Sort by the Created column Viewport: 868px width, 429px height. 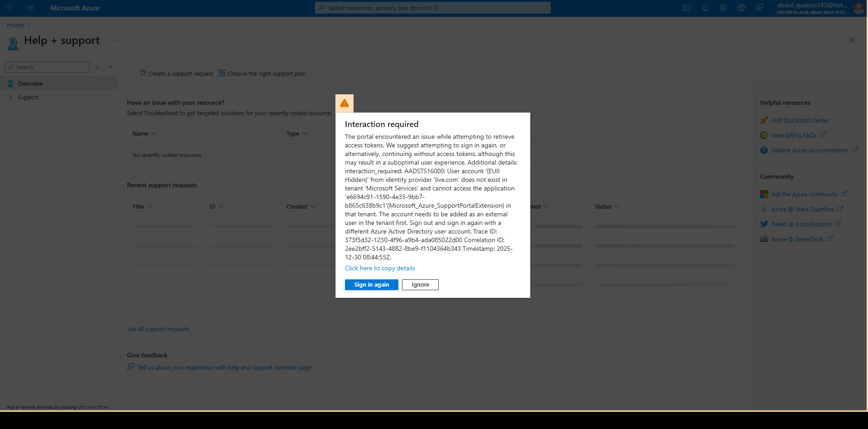(x=301, y=206)
